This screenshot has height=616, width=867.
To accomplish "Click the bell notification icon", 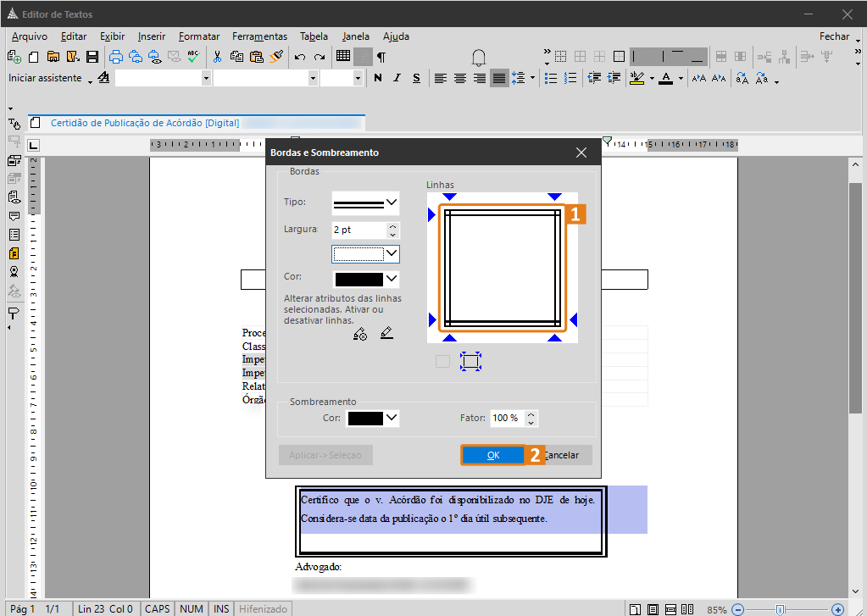I will (x=479, y=58).
